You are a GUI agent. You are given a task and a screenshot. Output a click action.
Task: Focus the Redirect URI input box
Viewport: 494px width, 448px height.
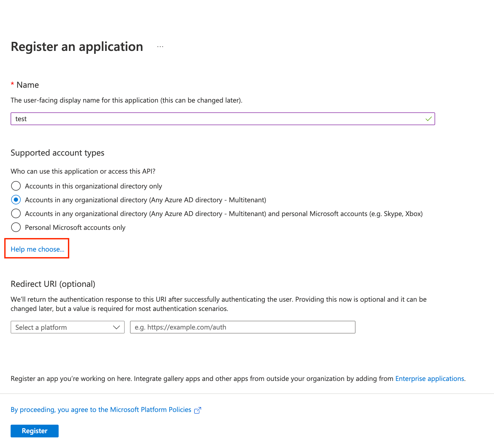(x=242, y=327)
